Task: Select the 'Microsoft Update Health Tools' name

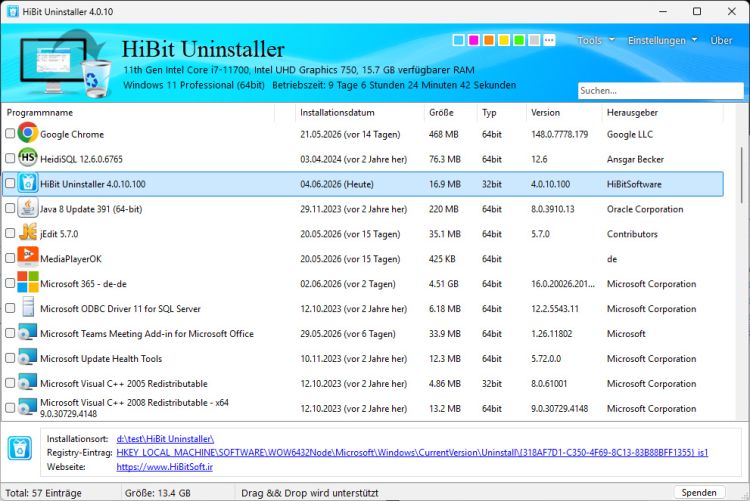Action: 101,358
